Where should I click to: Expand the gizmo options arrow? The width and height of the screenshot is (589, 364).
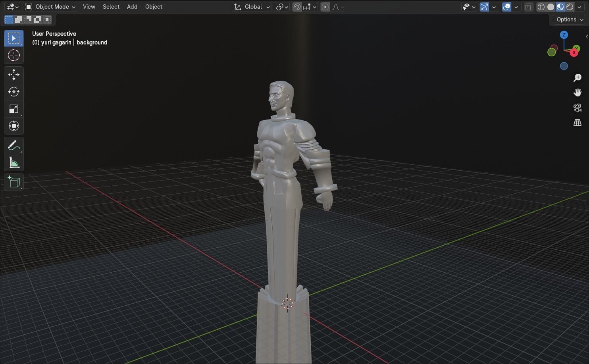(494, 7)
